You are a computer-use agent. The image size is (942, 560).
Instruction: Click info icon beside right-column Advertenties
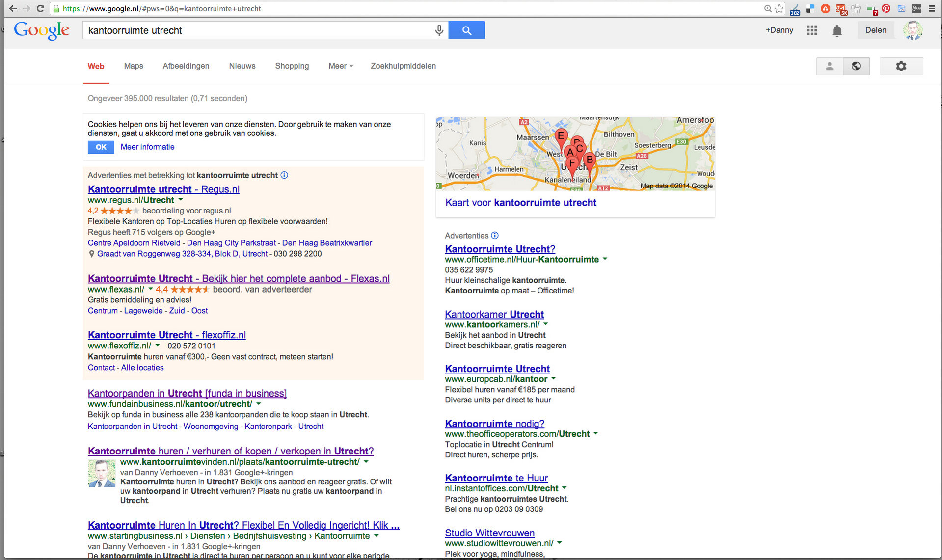495,236
